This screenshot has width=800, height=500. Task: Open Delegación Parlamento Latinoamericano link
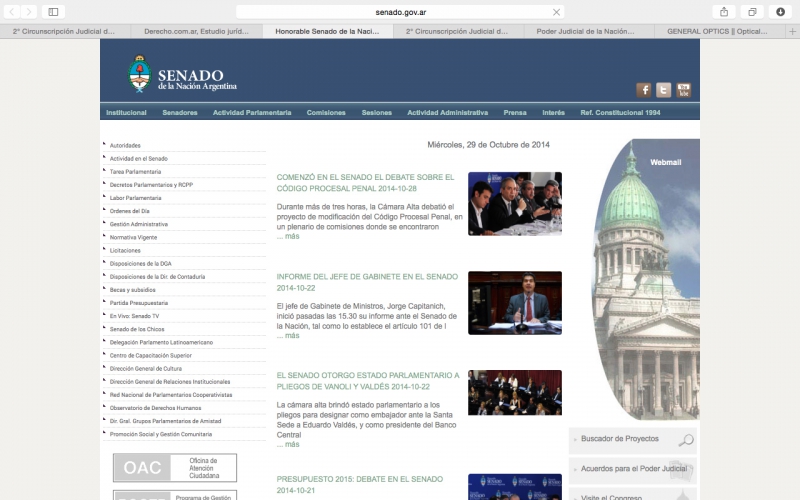tap(161, 342)
